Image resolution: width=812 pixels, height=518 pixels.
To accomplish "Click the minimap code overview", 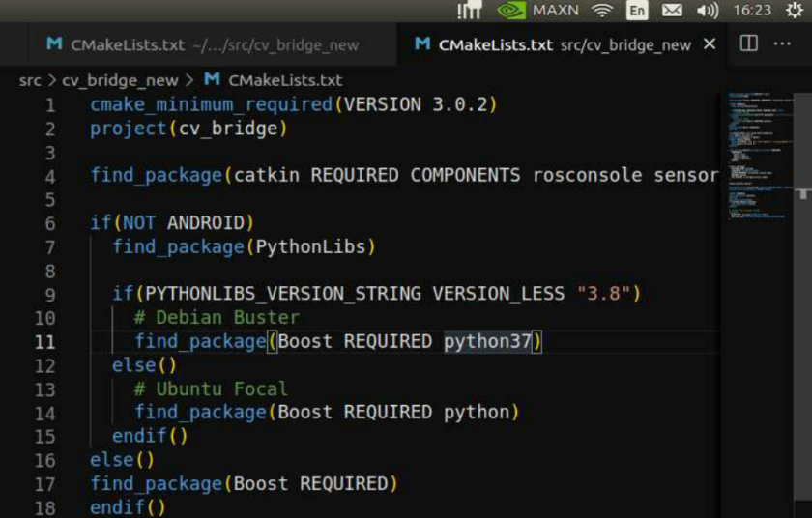I will click(759, 156).
